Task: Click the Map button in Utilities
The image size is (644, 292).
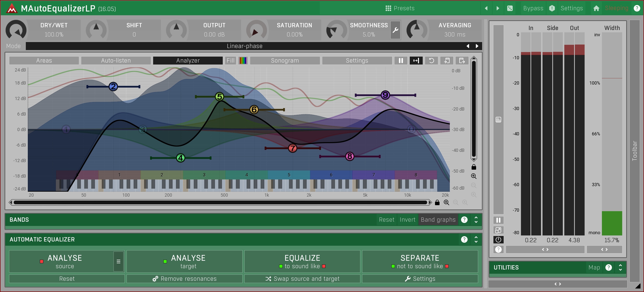Action: (x=594, y=267)
